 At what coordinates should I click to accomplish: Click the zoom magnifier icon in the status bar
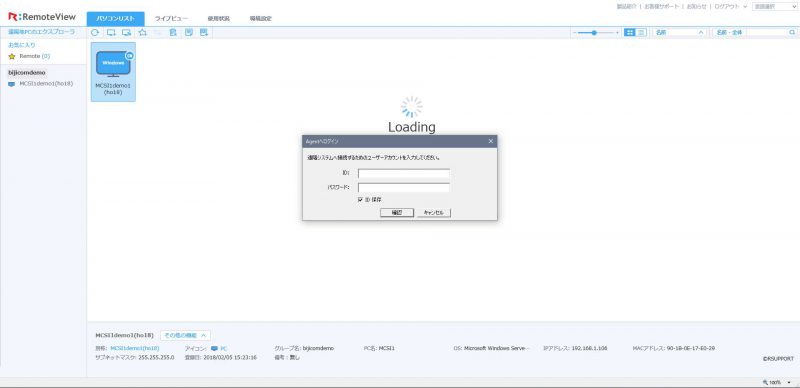coord(765,382)
